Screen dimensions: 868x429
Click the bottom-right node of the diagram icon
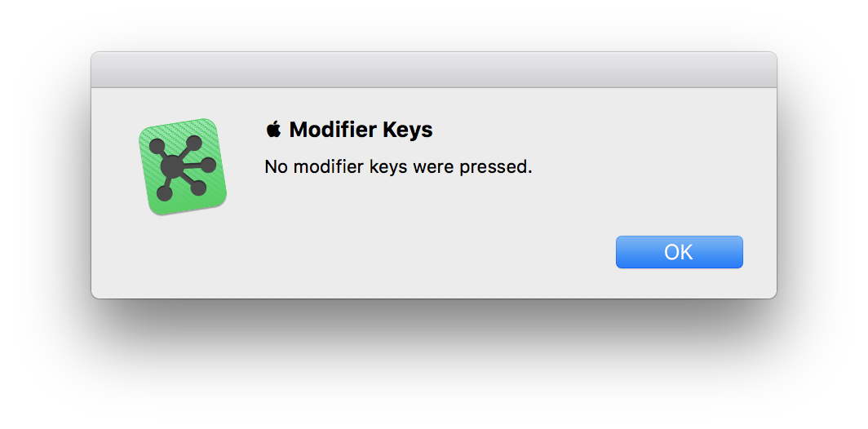[x=197, y=188]
